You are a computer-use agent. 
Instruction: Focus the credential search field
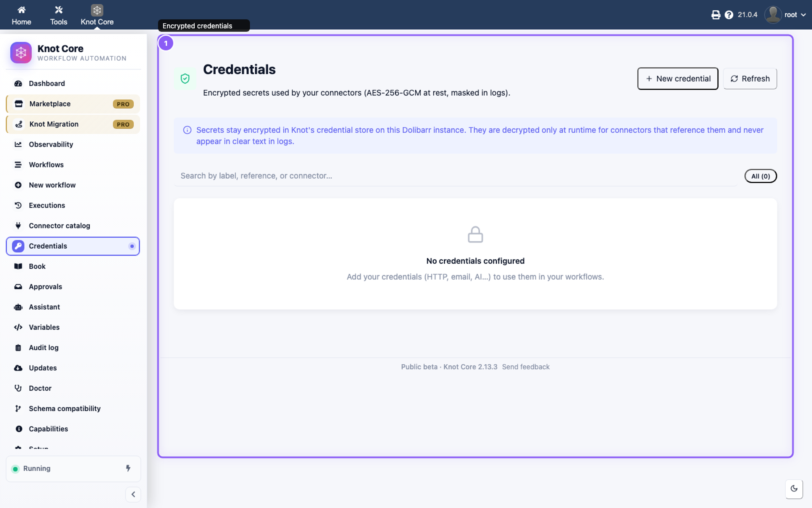[455, 176]
